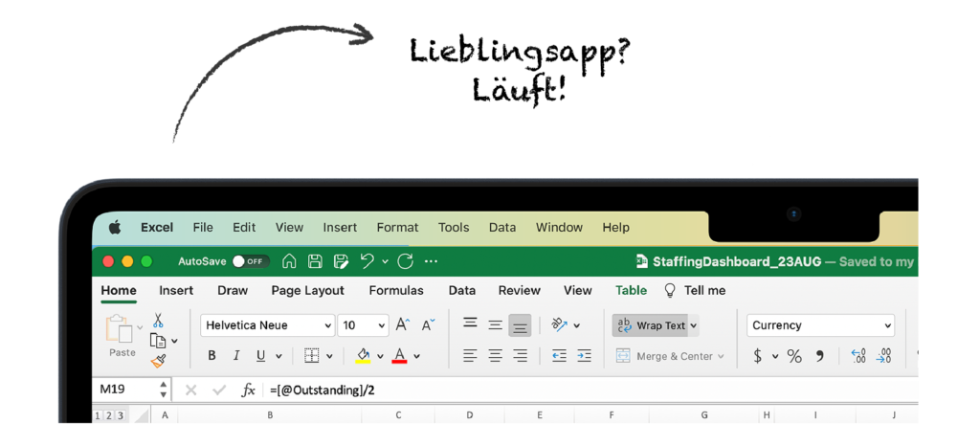Toggle Bold formatting

(x=212, y=356)
